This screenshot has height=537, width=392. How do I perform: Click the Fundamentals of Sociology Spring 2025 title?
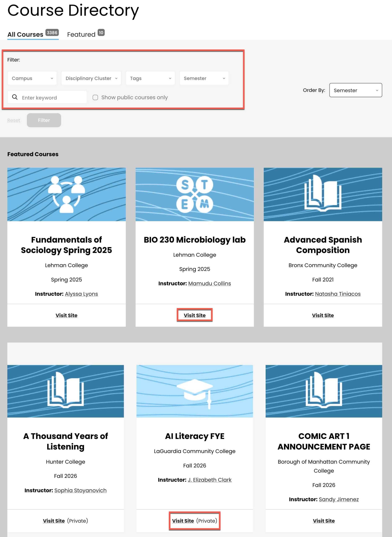(x=66, y=245)
